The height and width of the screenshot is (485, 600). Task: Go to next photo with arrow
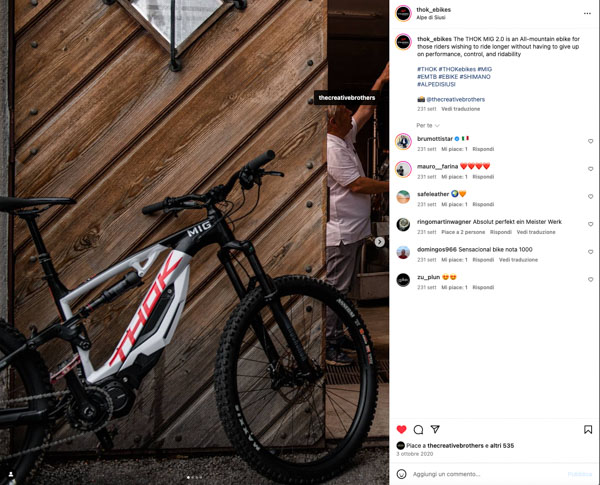point(380,242)
